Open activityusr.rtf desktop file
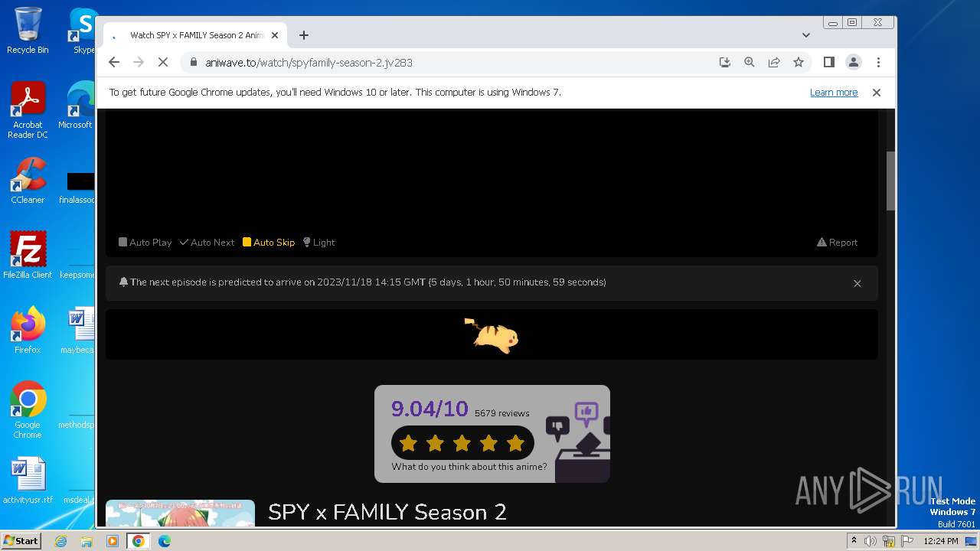 click(x=28, y=481)
